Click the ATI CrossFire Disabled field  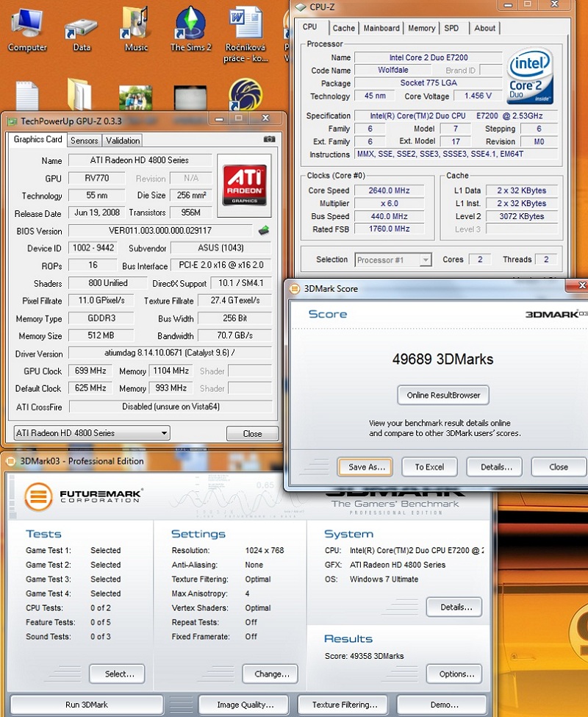(x=171, y=407)
